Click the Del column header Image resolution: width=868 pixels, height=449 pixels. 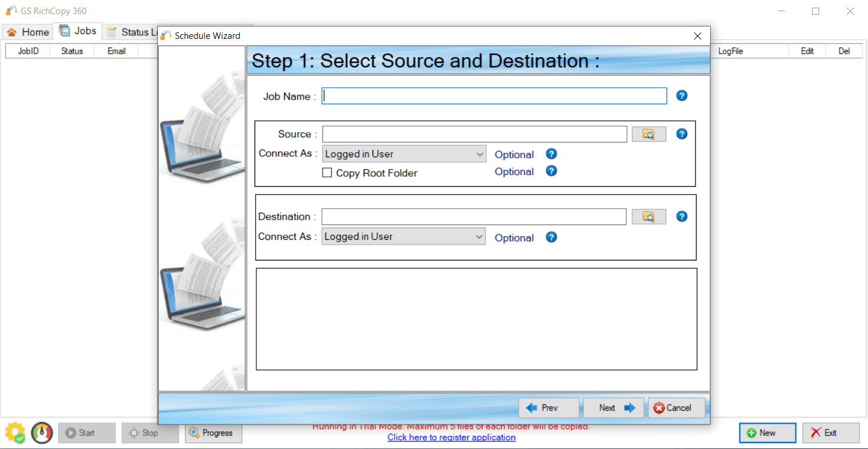tap(844, 51)
